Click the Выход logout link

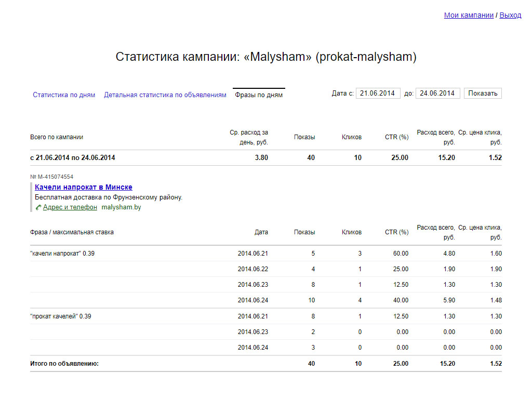pos(510,15)
